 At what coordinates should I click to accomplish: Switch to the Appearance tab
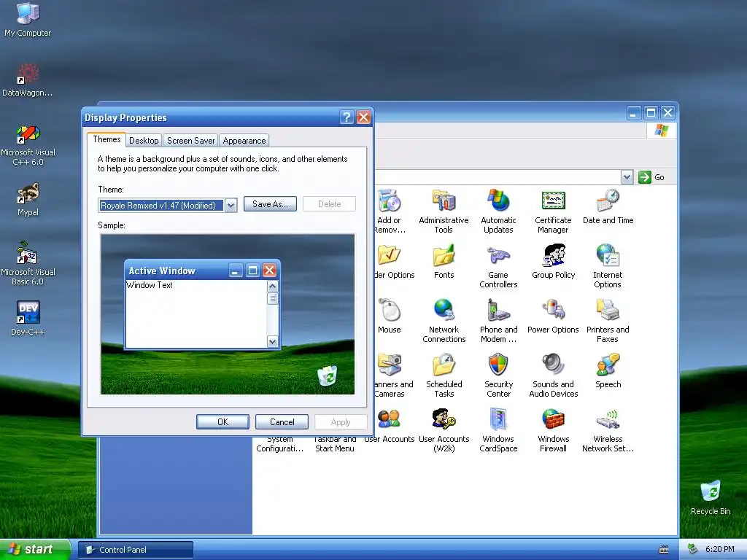pyautogui.click(x=244, y=141)
